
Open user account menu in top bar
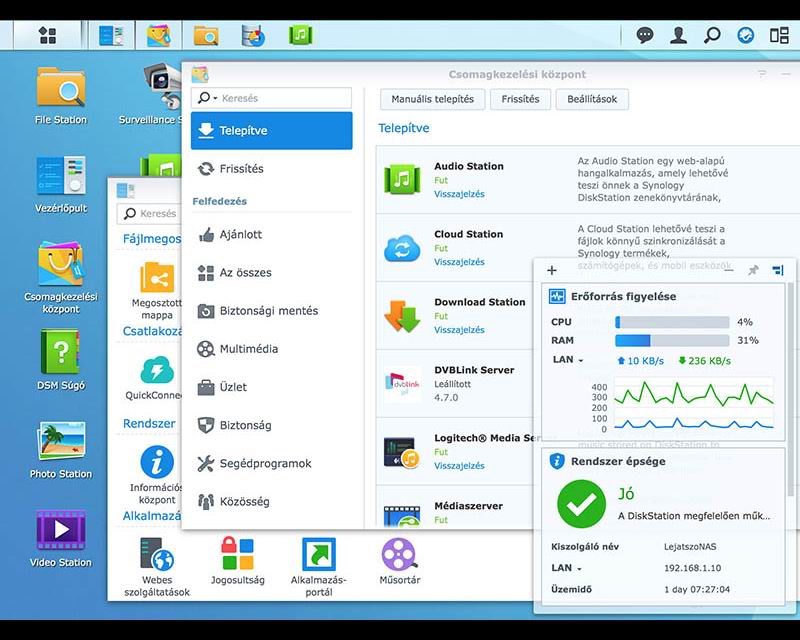tap(679, 36)
